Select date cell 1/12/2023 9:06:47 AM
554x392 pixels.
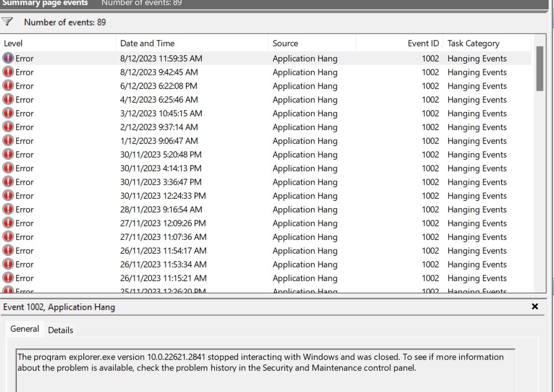tap(159, 141)
